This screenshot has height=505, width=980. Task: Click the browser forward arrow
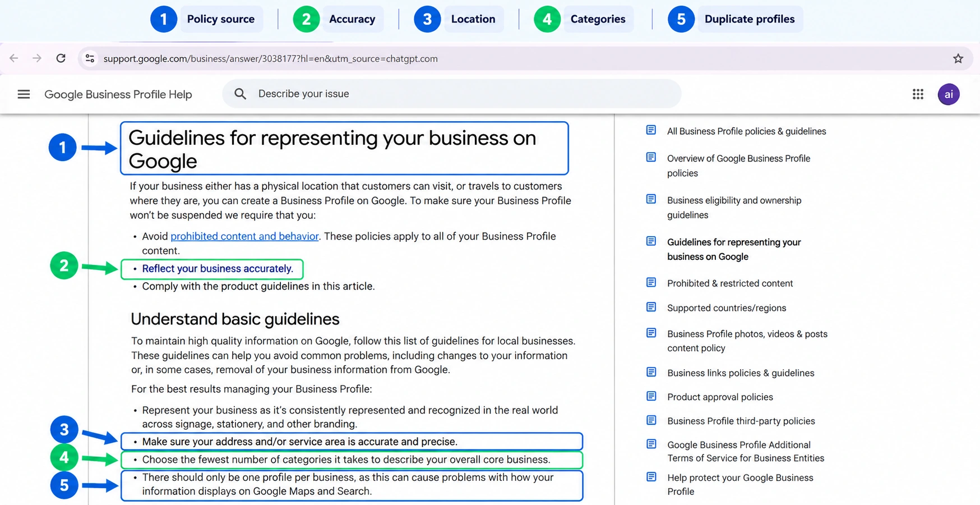click(37, 58)
